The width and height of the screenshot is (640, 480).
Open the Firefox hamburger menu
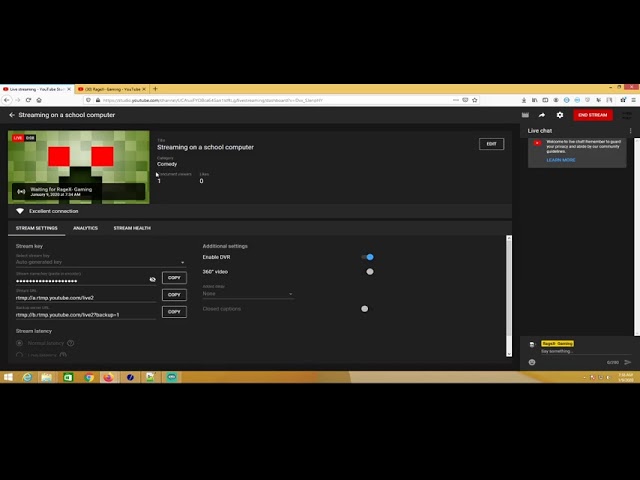point(633,100)
